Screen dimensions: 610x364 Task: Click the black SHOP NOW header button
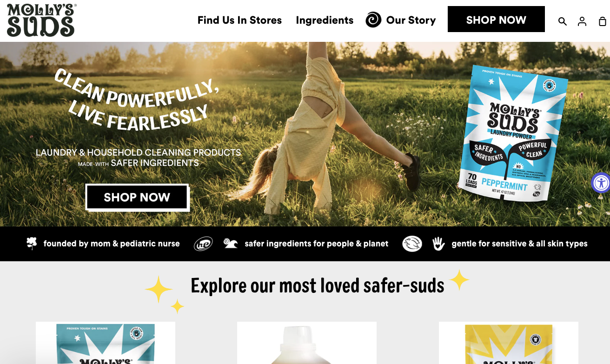(x=496, y=20)
